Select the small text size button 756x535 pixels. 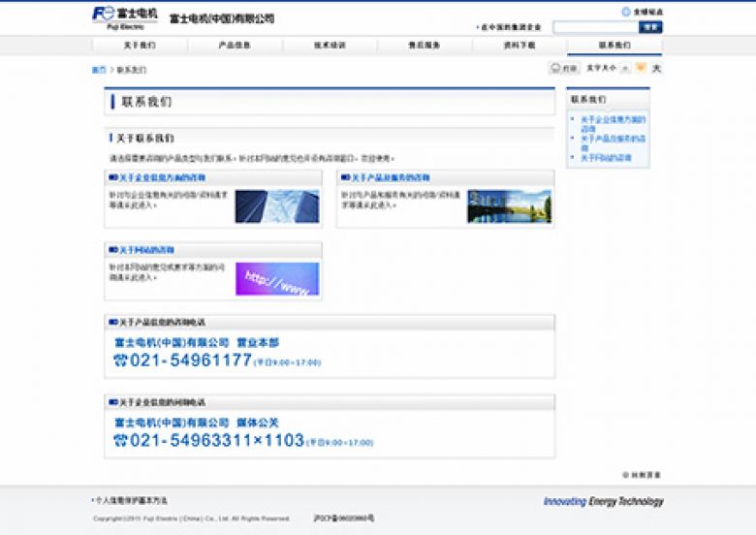click(625, 69)
